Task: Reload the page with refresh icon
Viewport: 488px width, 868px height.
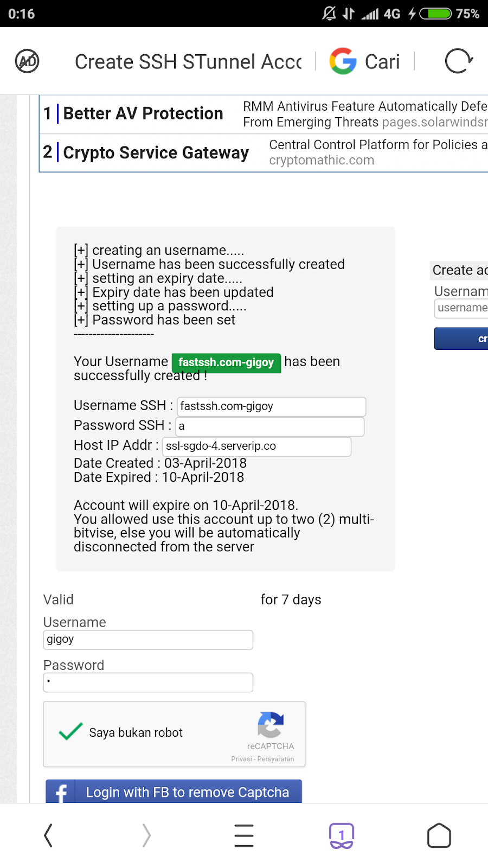Action: [x=458, y=61]
